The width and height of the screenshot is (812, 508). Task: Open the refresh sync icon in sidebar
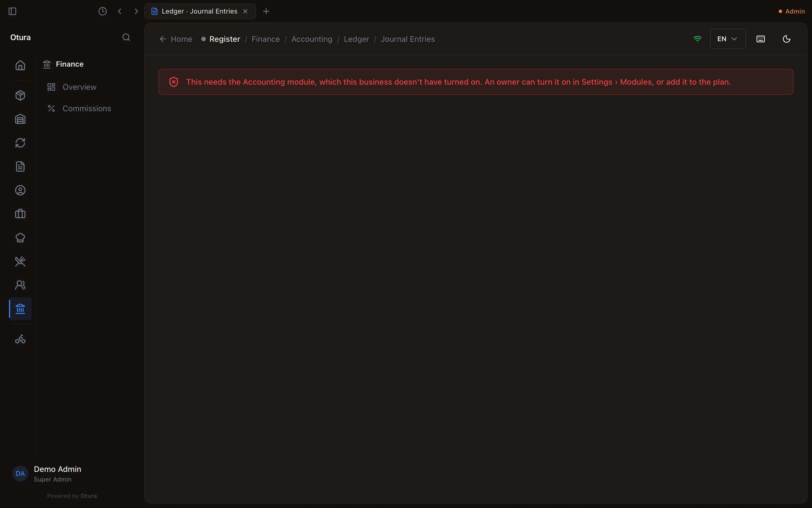click(x=20, y=143)
